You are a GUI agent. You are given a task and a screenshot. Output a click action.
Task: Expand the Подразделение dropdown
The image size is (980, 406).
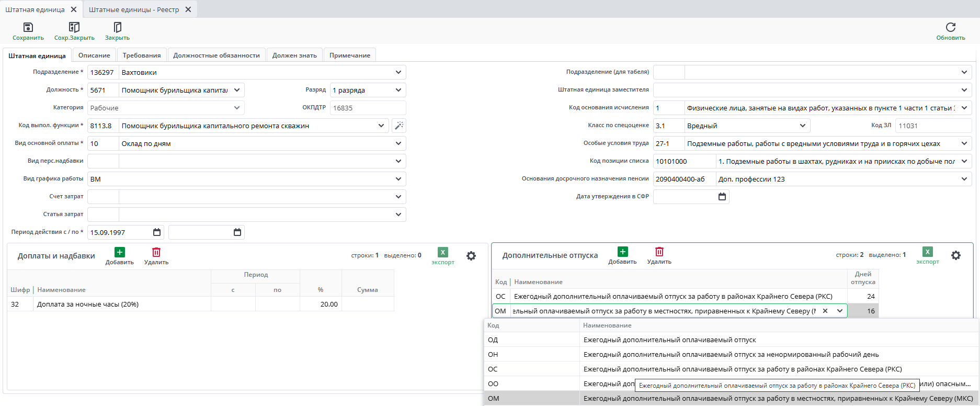pyautogui.click(x=398, y=72)
